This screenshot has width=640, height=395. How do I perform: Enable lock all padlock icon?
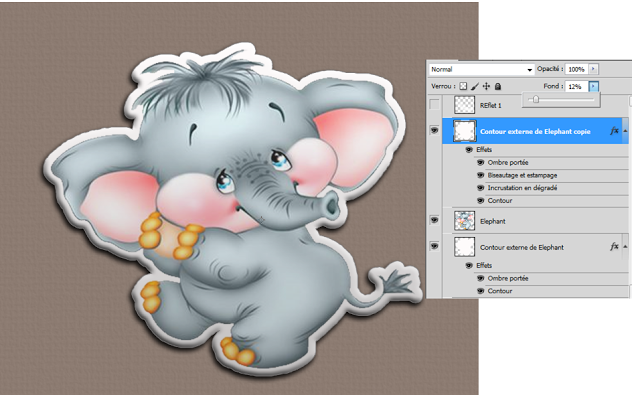tap(498, 87)
